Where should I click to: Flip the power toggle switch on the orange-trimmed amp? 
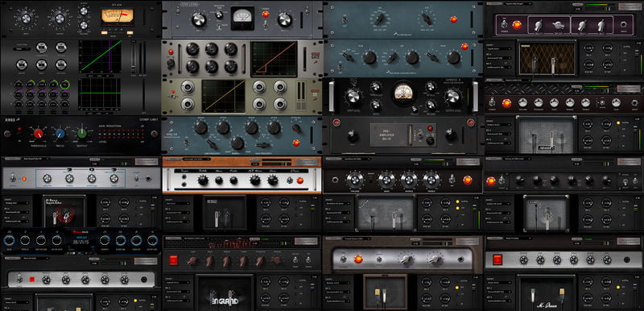291,180
